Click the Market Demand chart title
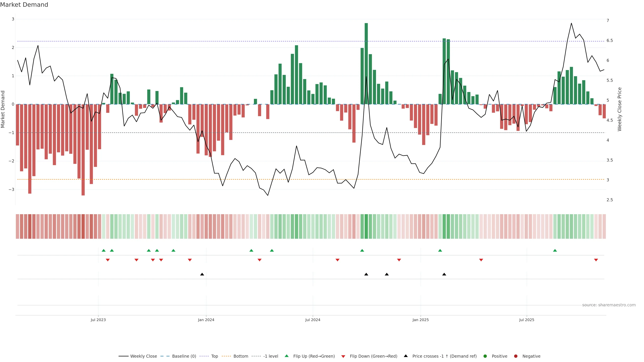The height and width of the screenshot is (362, 644). pyautogui.click(x=24, y=5)
